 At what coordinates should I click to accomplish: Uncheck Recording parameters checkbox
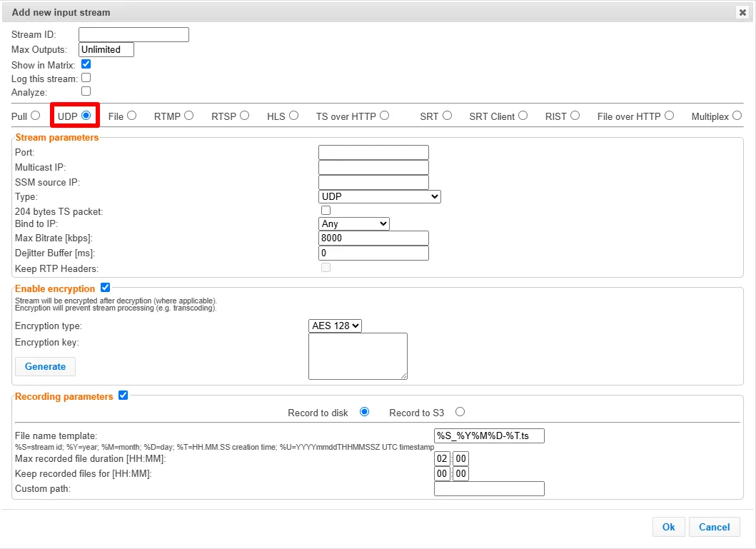pyautogui.click(x=124, y=396)
